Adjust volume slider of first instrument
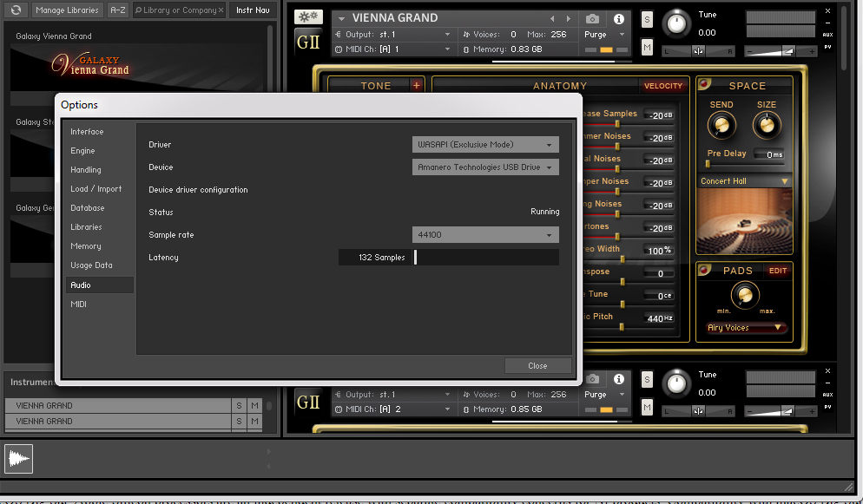 pos(781,51)
